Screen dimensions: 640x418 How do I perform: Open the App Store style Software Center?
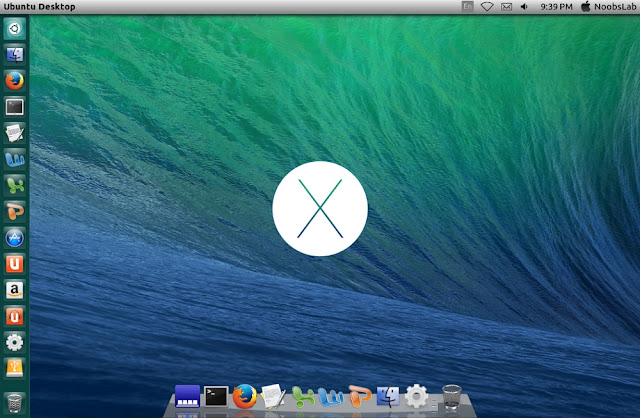[15, 238]
